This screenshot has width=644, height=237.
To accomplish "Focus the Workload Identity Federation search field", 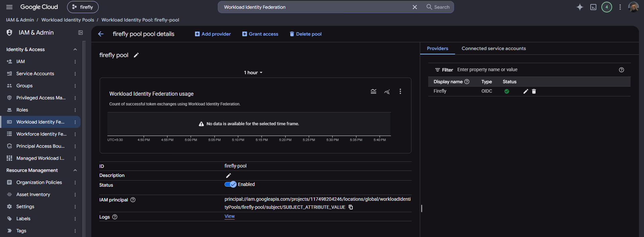I will tap(315, 7).
